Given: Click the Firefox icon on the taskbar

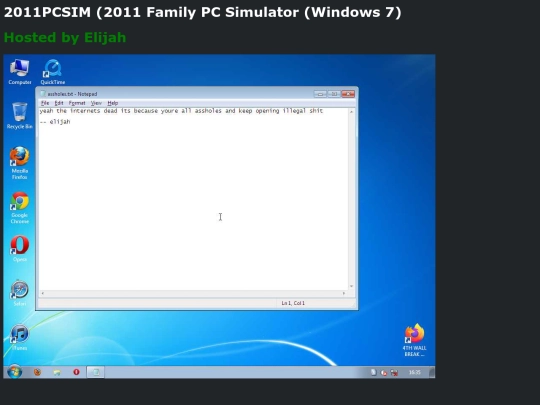Looking at the screenshot, I should tap(37, 372).
